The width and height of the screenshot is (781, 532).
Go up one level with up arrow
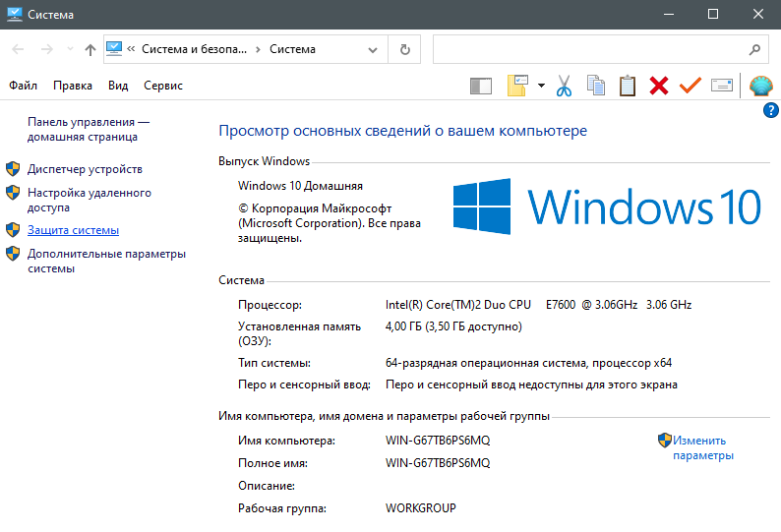90,49
